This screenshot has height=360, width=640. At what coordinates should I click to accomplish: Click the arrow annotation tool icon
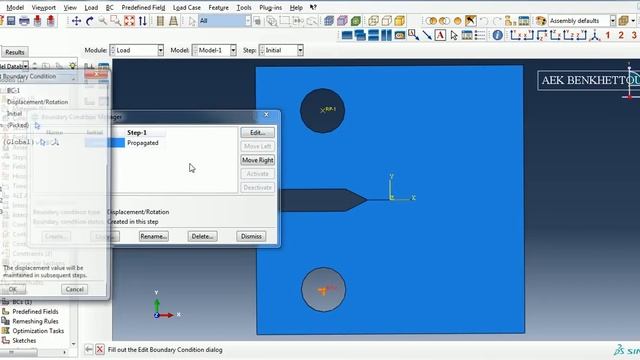(427, 36)
